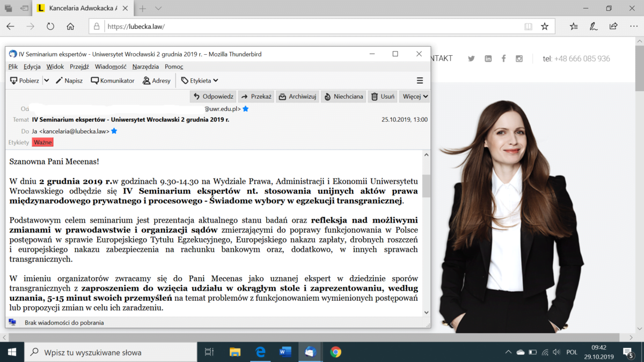Click the Windows taskbar search box
The width and height of the screenshot is (644, 362).
pyautogui.click(x=113, y=352)
